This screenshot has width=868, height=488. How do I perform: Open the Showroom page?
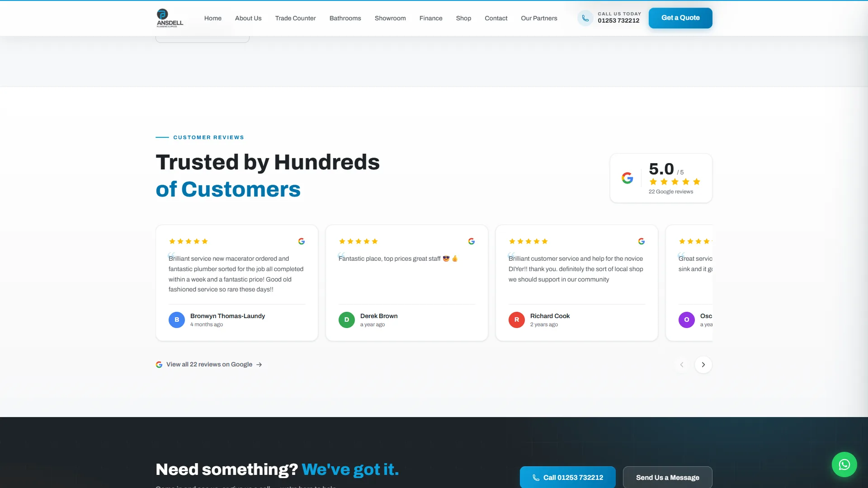[x=390, y=18]
